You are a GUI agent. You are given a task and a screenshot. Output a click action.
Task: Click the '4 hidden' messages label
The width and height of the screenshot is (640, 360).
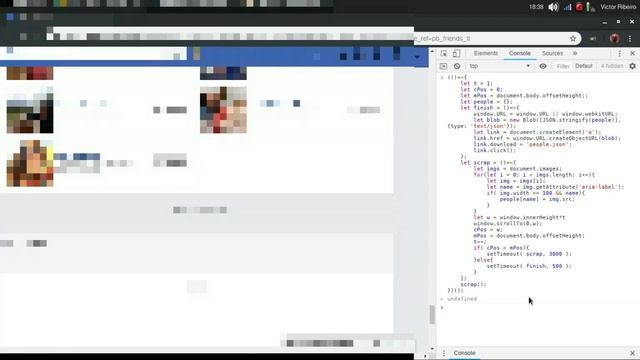[612, 66]
